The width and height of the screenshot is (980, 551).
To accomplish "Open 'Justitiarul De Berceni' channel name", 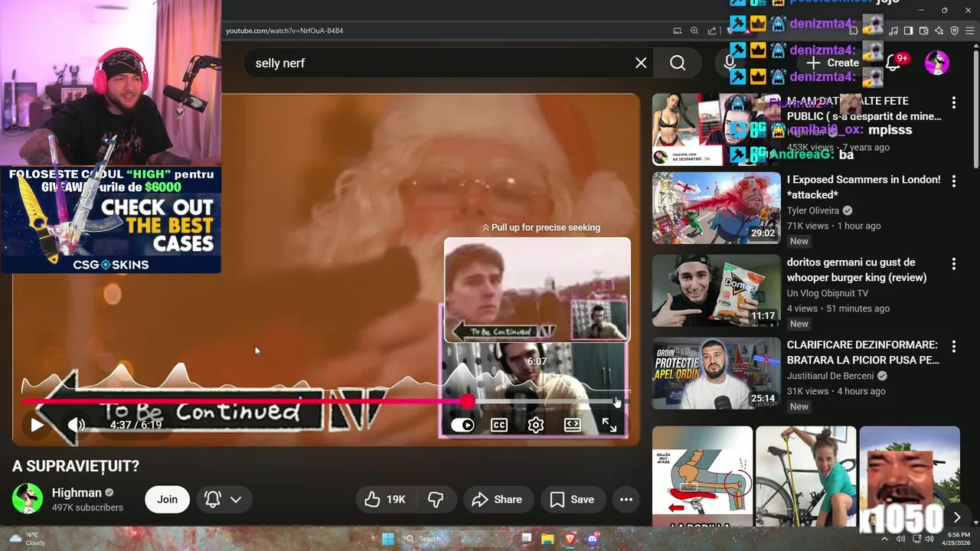I will 831,376.
